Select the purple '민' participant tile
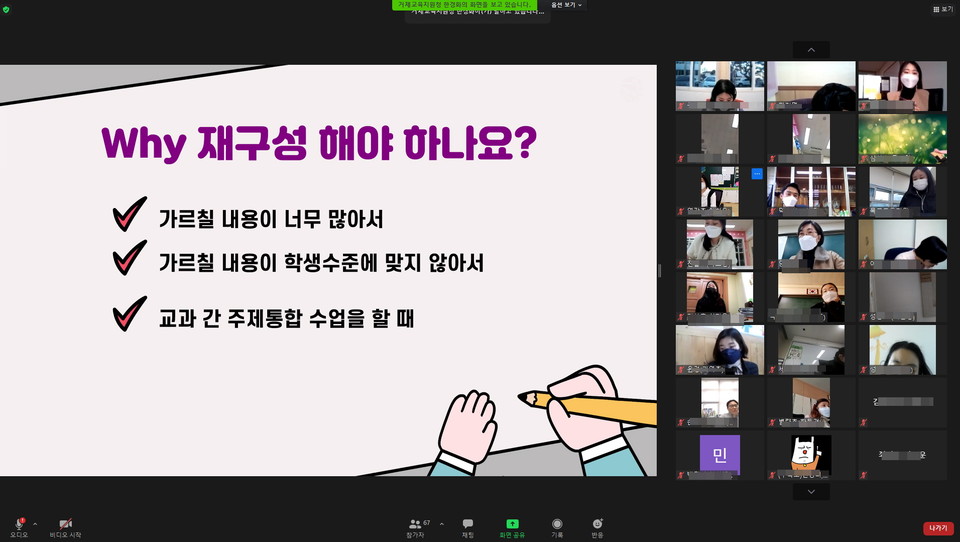The width and height of the screenshot is (960, 542). 719,456
